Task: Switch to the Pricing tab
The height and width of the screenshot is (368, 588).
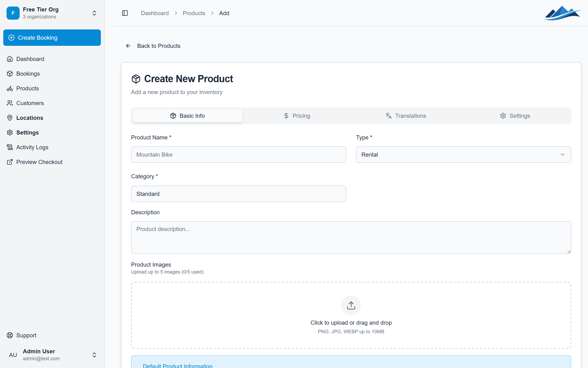Action: click(x=297, y=116)
